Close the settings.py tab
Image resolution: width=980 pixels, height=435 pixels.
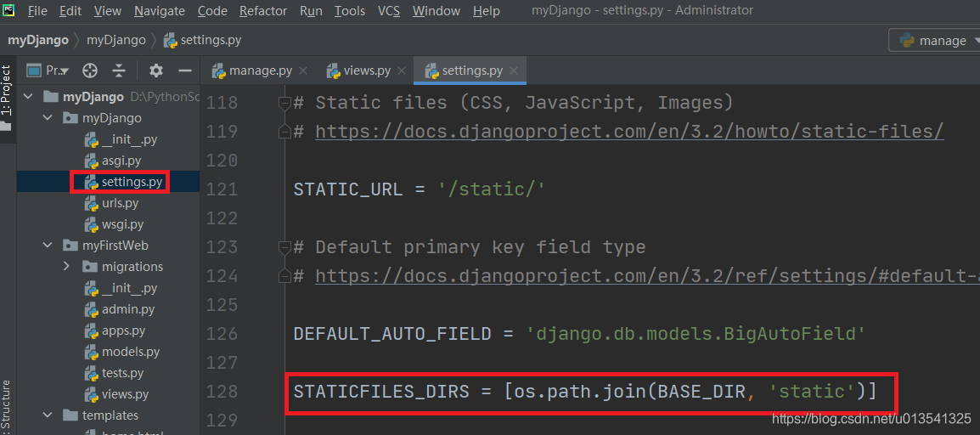pos(515,71)
